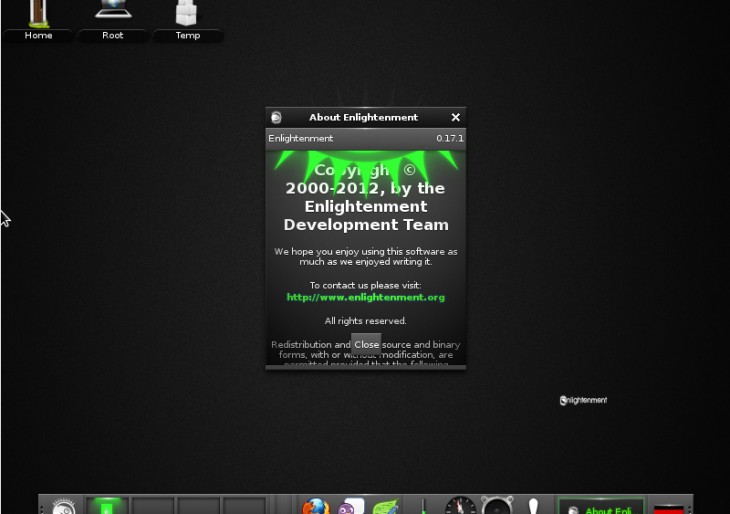
Task: Close the About Enlightenment window with X
Action: coord(456,118)
